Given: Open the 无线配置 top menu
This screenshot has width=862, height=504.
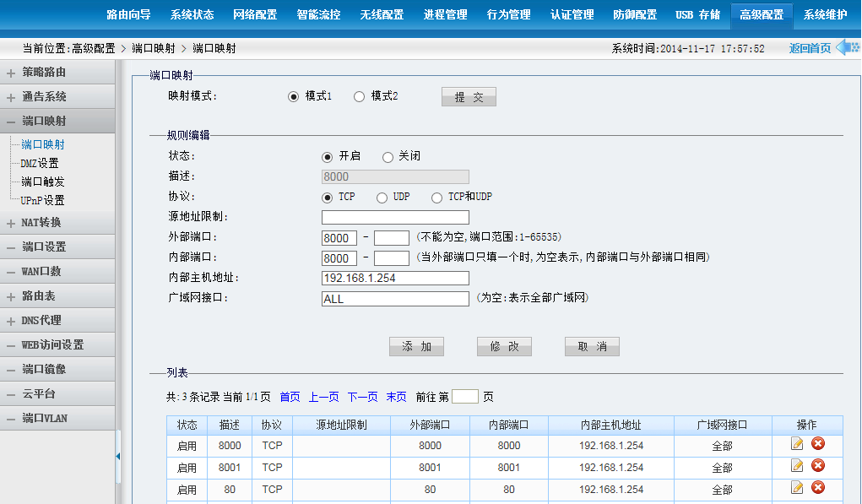Looking at the screenshot, I should [x=382, y=15].
